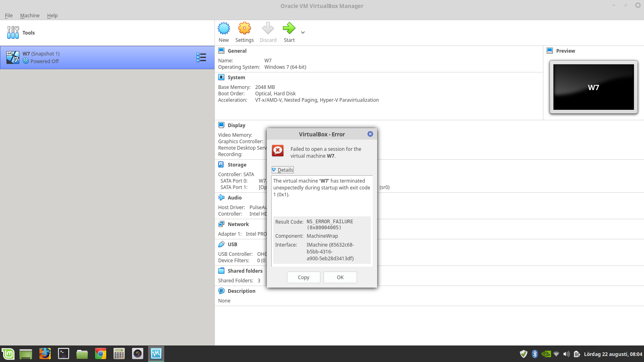Launch Firefox from the taskbar

45,354
